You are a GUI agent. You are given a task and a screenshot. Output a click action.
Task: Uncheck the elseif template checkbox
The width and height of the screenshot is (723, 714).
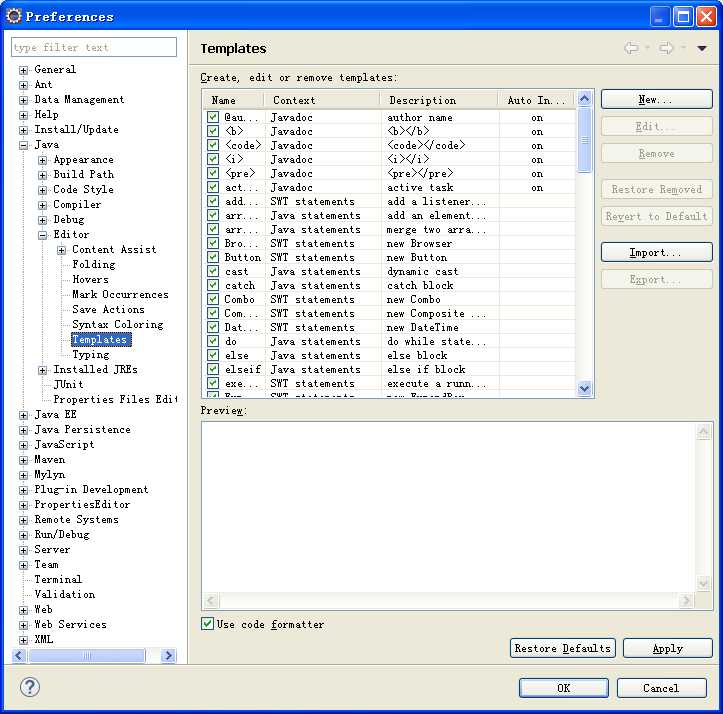click(x=213, y=369)
